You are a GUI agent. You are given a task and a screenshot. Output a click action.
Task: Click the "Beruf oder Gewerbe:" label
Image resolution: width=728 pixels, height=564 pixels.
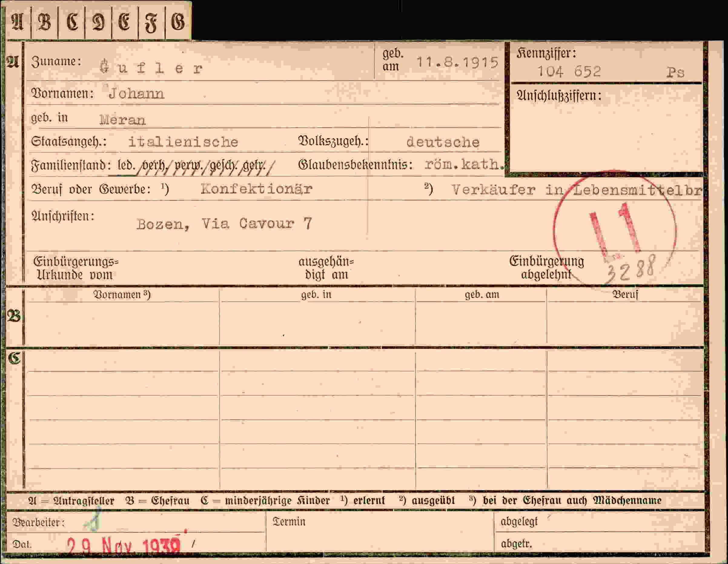click(x=91, y=189)
